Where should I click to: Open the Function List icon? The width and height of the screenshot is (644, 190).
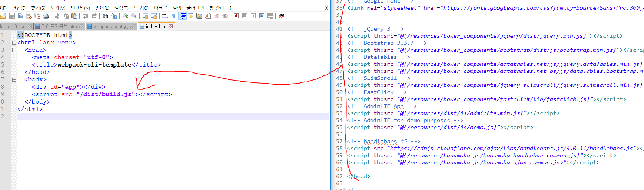208,16
